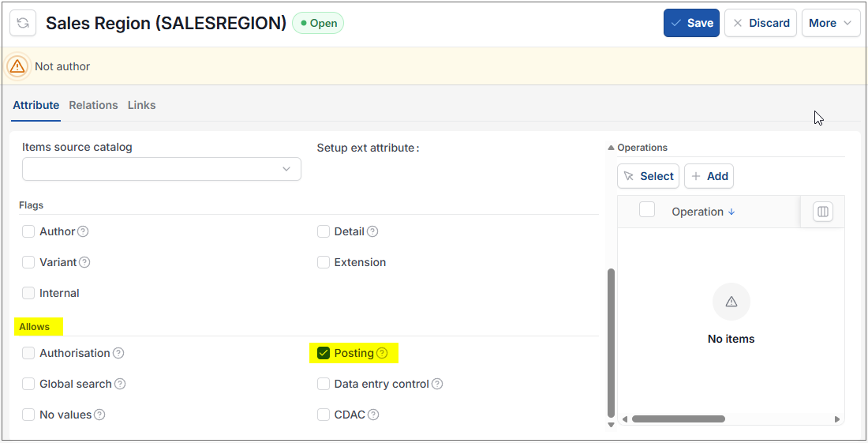
Task: Collapse the Operations section triangle
Action: [x=611, y=148]
